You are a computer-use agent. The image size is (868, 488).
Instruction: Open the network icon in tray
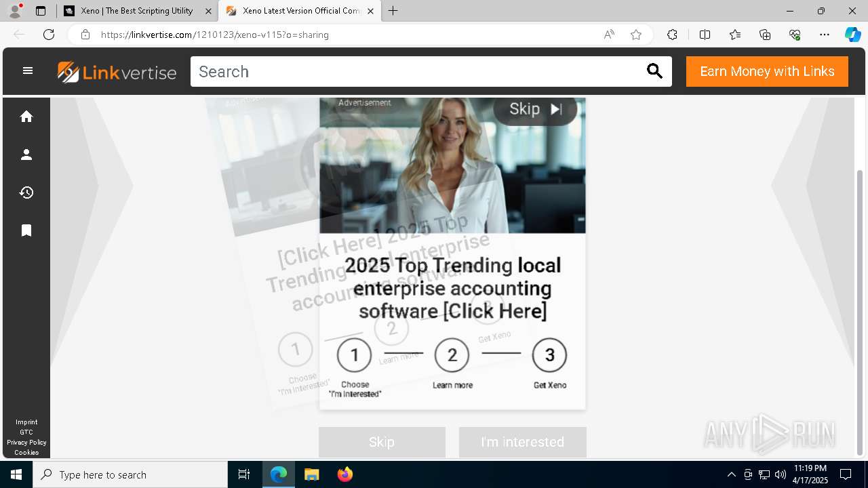[x=764, y=474]
